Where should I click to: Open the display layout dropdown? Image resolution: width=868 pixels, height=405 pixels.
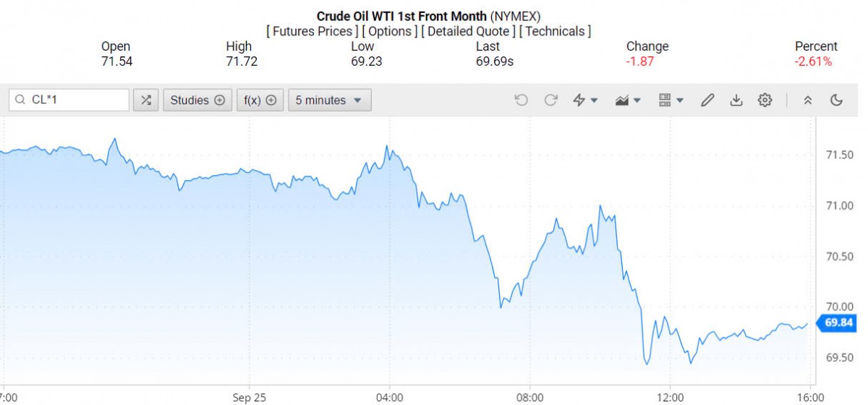tap(671, 101)
